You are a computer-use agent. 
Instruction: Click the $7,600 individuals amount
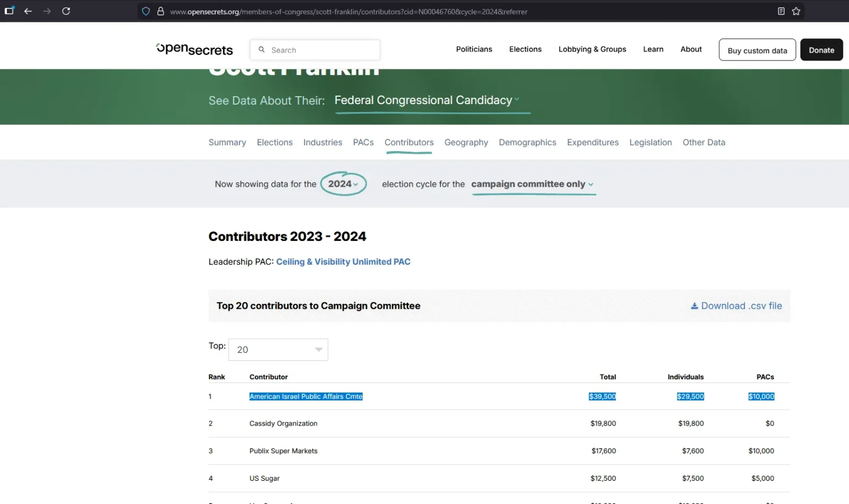coord(693,451)
